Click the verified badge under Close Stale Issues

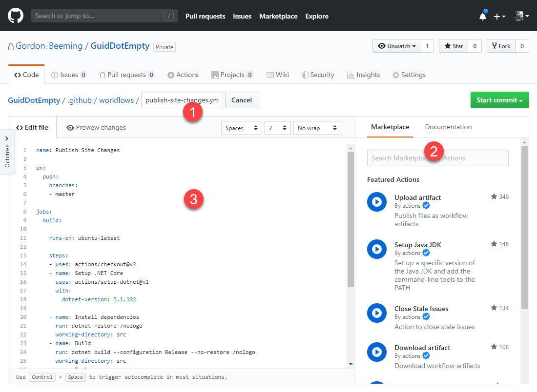pyautogui.click(x=426, y=317)
